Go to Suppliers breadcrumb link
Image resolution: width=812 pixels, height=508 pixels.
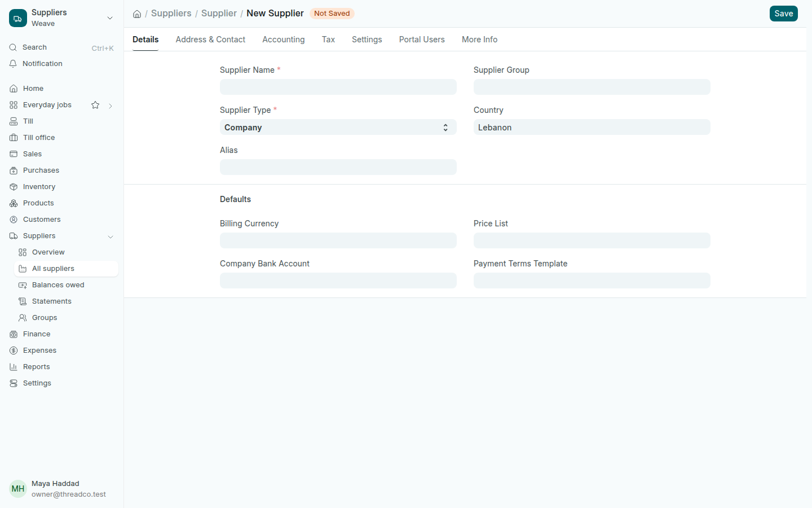pyautogui.click(x=171, y=13)
